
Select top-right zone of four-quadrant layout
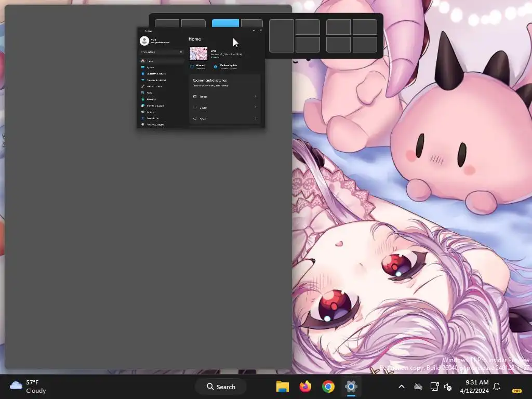[365, 27]
